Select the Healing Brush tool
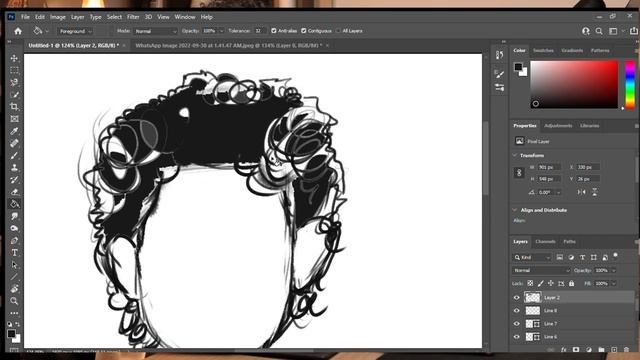The image size is (640, 360). point(14,143)
